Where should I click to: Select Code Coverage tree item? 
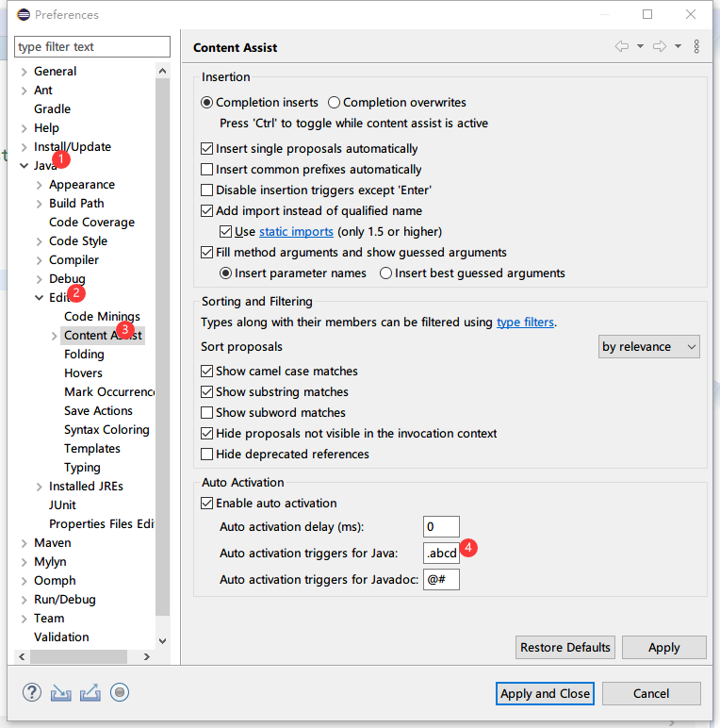(x=91, y=223)
